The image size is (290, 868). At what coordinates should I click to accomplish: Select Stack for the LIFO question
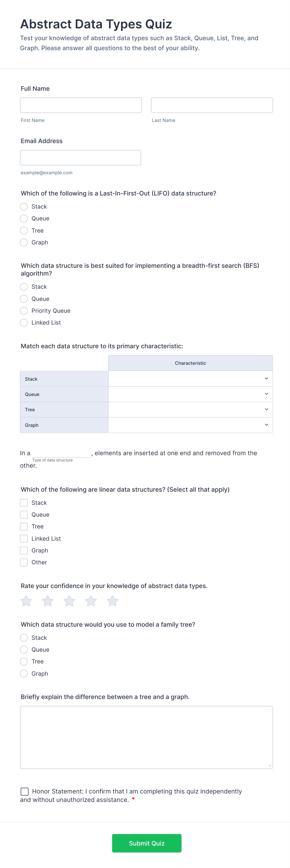pyautogui.click(x=24, y=206)
